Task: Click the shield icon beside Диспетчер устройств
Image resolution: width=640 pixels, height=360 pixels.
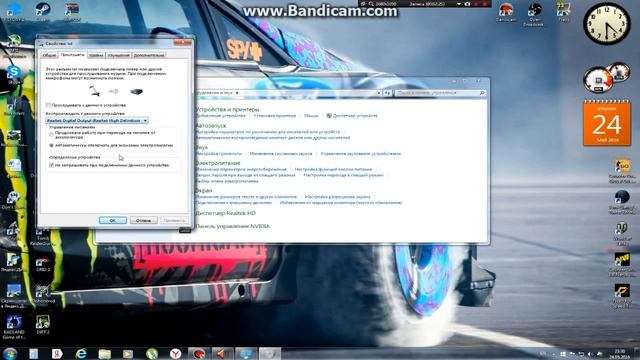Action: (329, 116)
